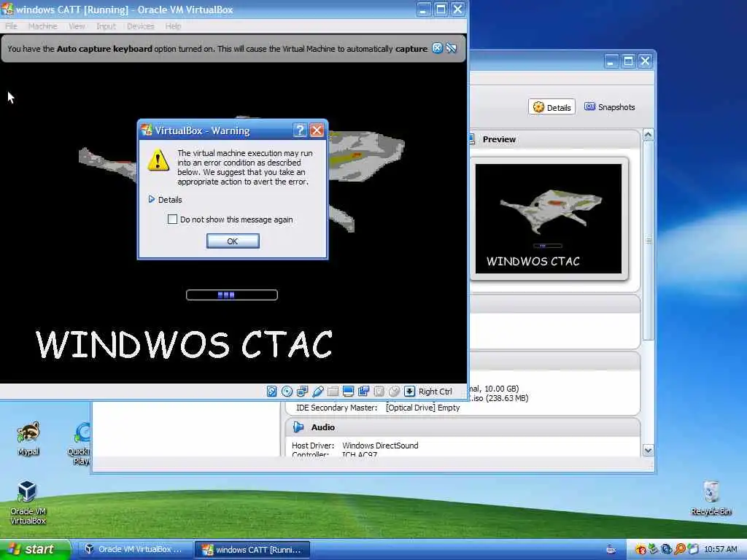Click the WINDWOS CTAC preview thumbnail
The image size is (747, 560).
click(x=549, y=219)
